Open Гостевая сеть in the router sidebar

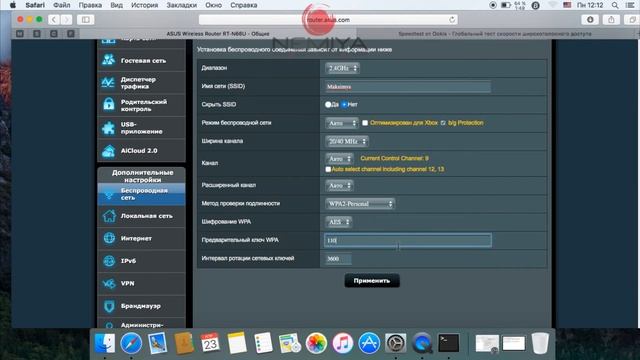[x=141, y=60]
